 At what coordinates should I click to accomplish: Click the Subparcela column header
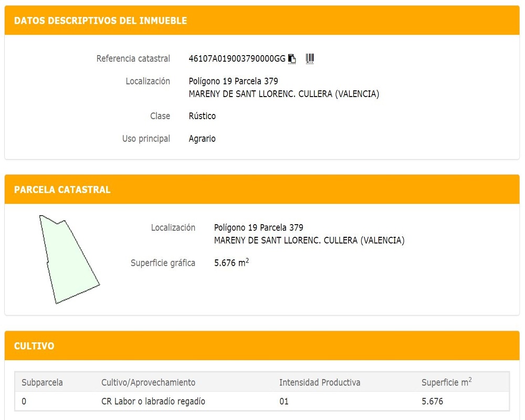(x=42, y=382)
